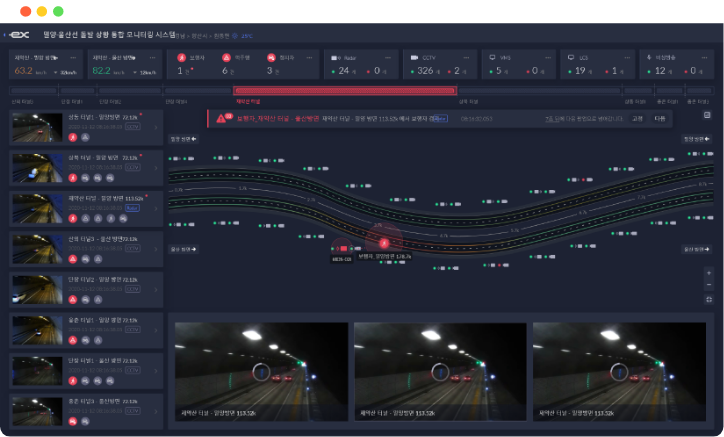This screenshot has height=437, width=724.
Task: Click the EX logo in the header
Action: click(x=20, y=34)
